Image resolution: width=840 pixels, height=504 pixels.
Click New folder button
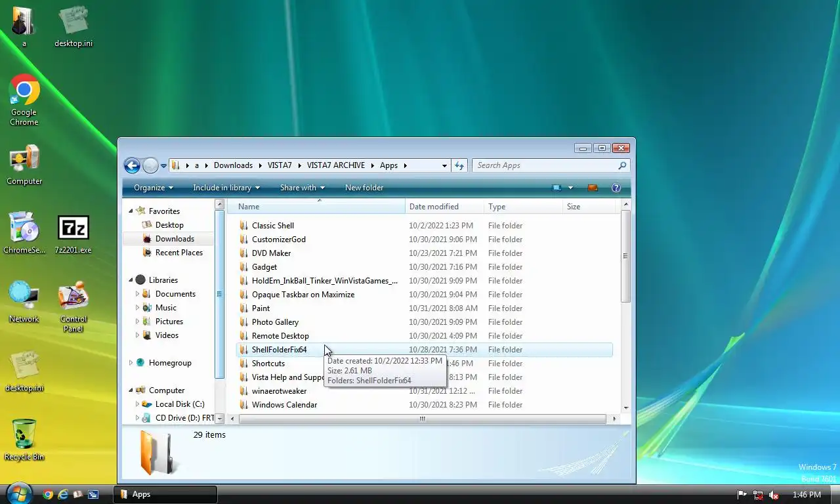point(364,188)
